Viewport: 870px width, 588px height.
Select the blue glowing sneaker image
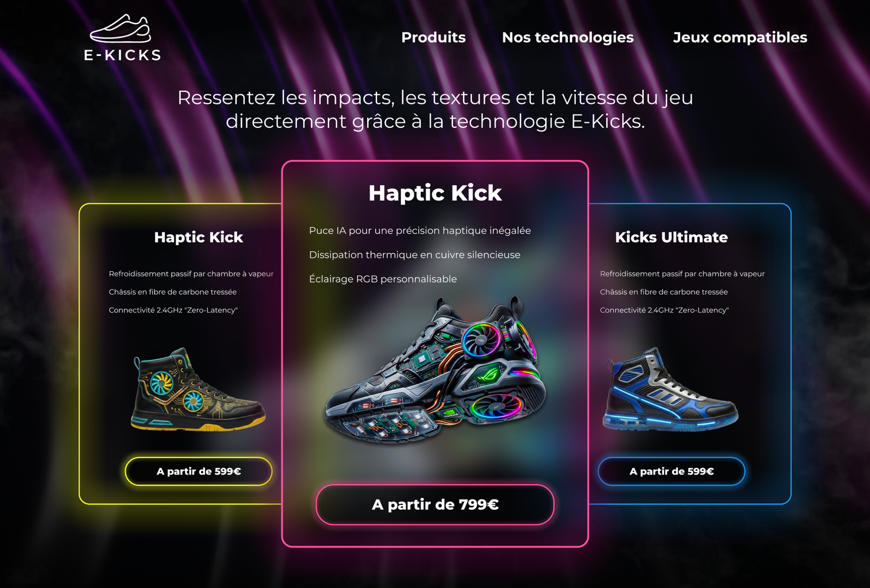670,389
